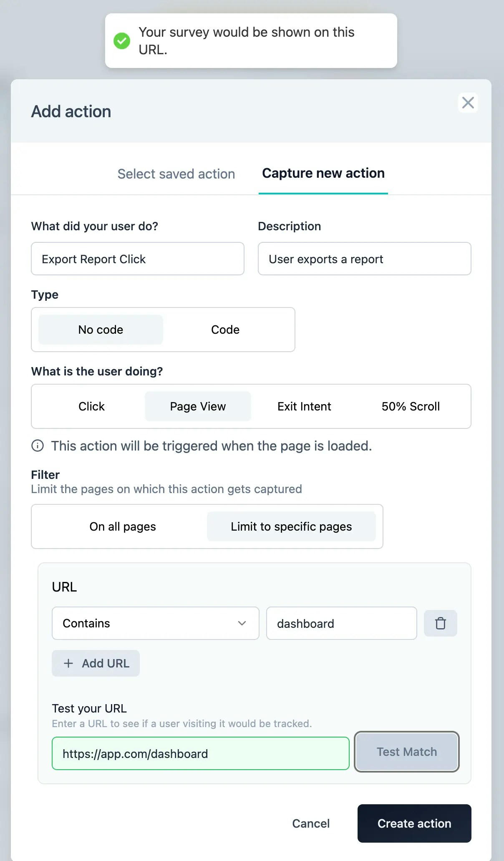Click the info icon beside trigger note
Screen dimensions: 504x861
click(38, 446)
